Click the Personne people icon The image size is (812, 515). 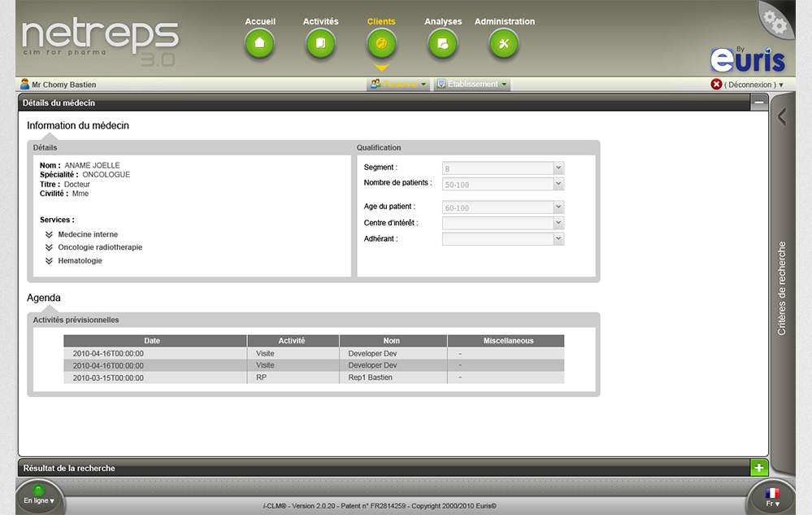click(x=376, y=84)
